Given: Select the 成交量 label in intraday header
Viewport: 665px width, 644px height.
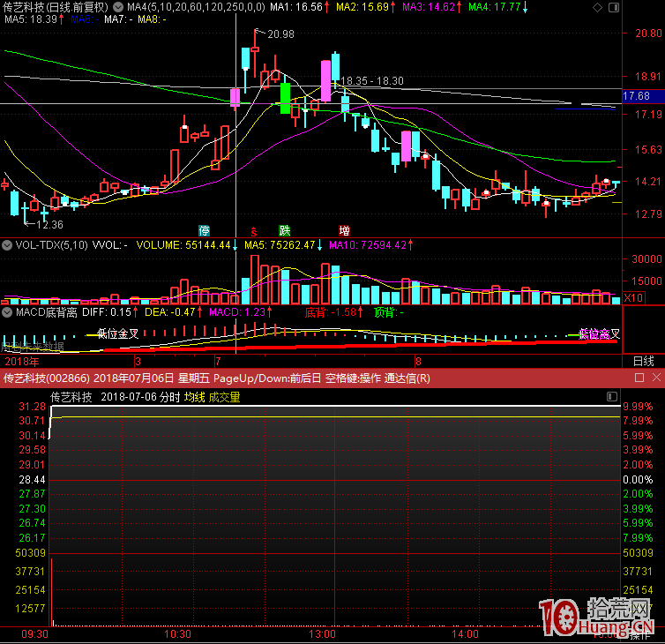Looking at the screenshot, I should pyautogui.click(x=224, y=398).
